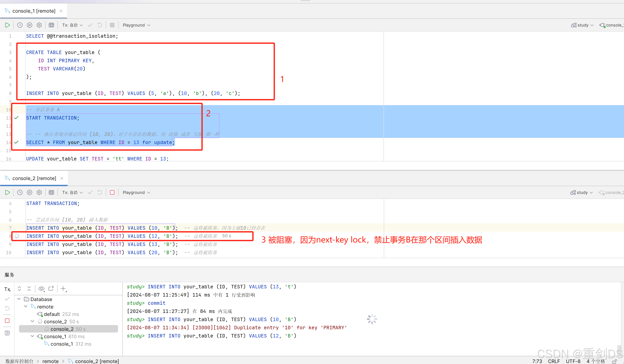
Task: Change CRLF line separator in status bar
Action: tap(554, 361)
